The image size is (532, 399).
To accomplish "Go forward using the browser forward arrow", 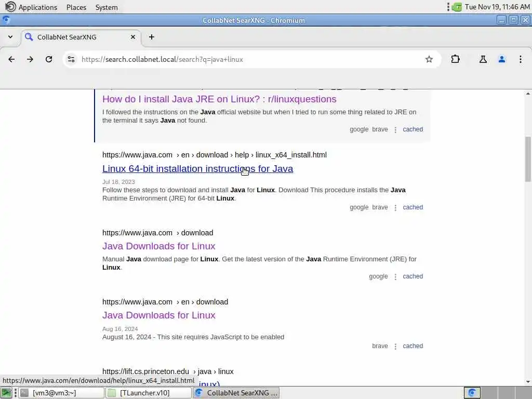I will [x=30, y=59].
